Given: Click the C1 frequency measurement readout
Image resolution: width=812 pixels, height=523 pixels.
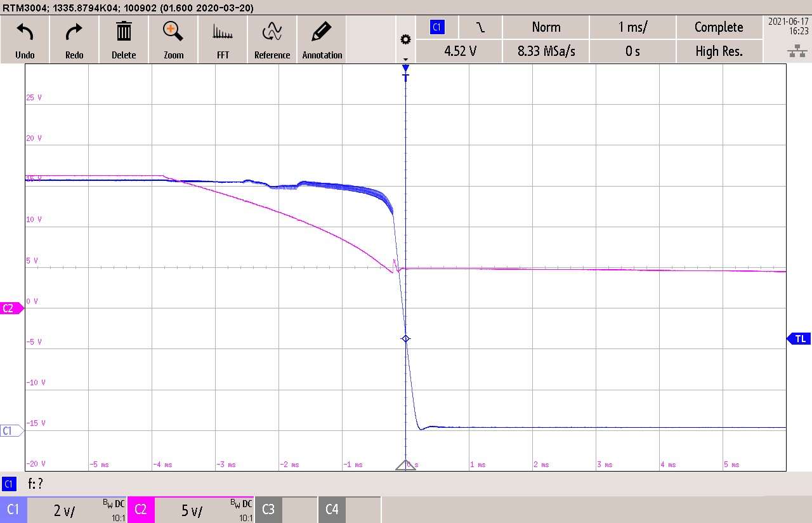Looking at the screenshot, I should [x=36, y=484].
